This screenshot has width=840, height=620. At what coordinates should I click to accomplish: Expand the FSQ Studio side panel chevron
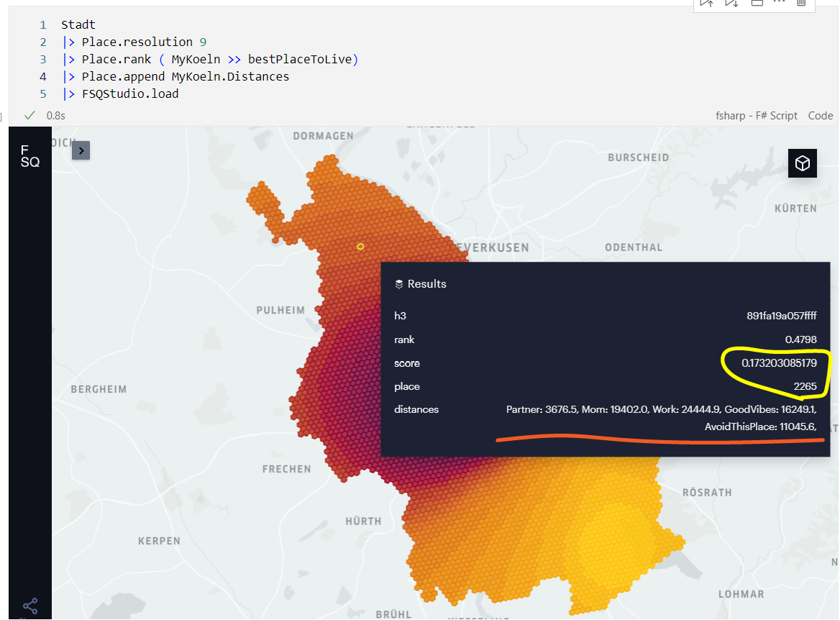tap(81, 150)
